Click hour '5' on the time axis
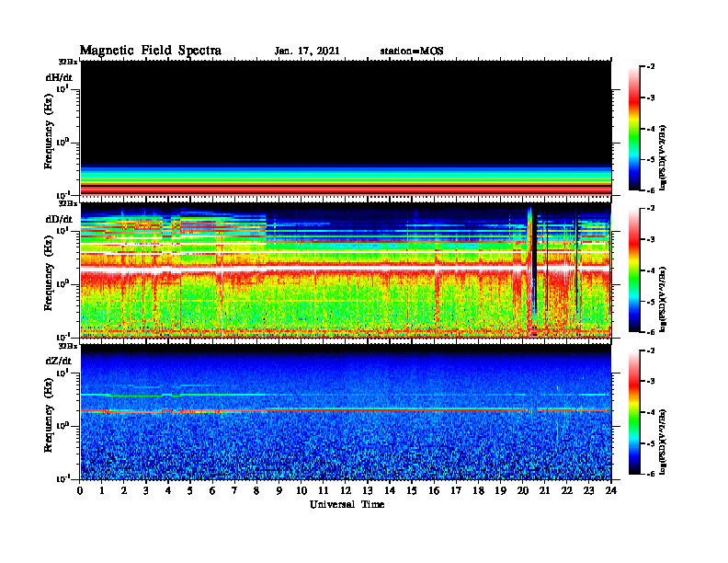This screenshot has width=728, height=563. click(x=190, y=491)
